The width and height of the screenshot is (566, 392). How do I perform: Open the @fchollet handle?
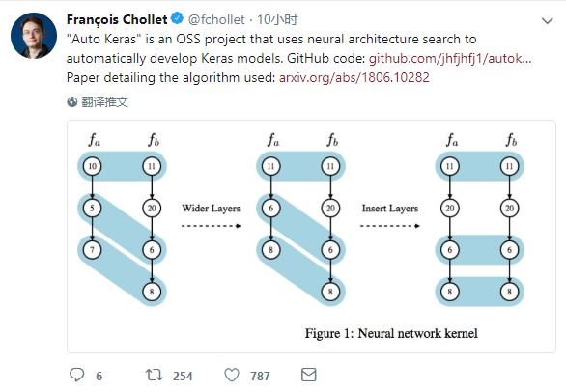[216, 19]
